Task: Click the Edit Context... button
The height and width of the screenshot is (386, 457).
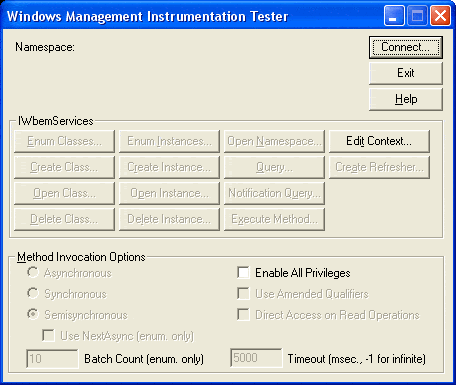Action: click(379, 141)
